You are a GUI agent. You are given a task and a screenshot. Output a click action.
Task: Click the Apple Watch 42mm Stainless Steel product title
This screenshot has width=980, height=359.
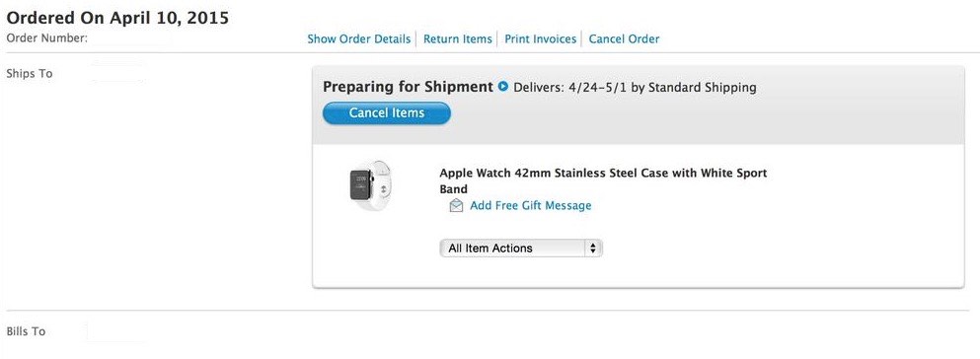pyautogui.click(x=603, y=180)
